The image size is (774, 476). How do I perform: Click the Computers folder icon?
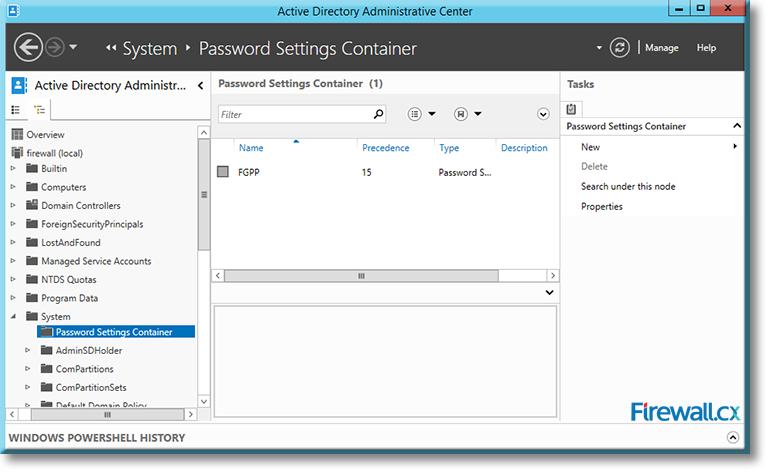pyautogui.click(x=32, y=187)
